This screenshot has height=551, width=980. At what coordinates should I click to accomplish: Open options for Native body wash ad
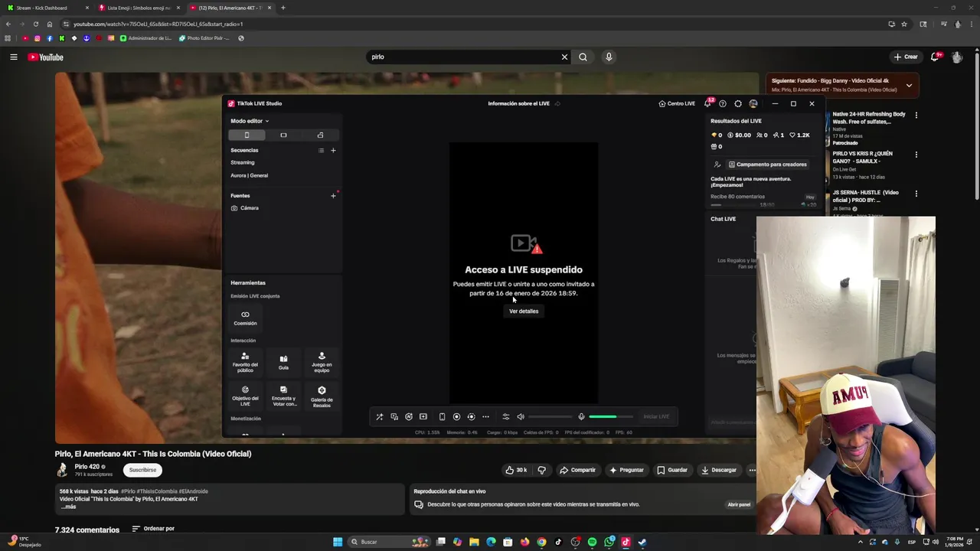(x=916, y=116)
